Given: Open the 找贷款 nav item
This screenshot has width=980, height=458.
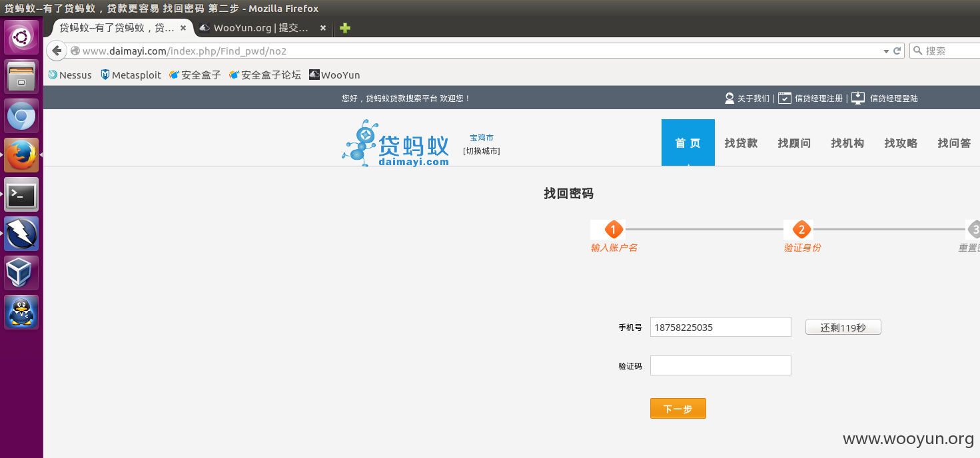Looking at the screenshot, I should pyautogui.click(x=741, y=143).
